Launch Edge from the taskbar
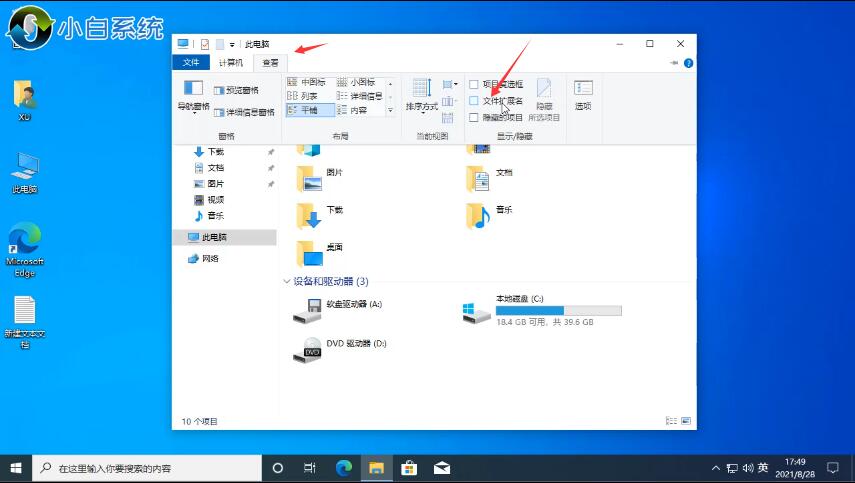The width and height of the screenshot is (855, 483). point(344,468)
